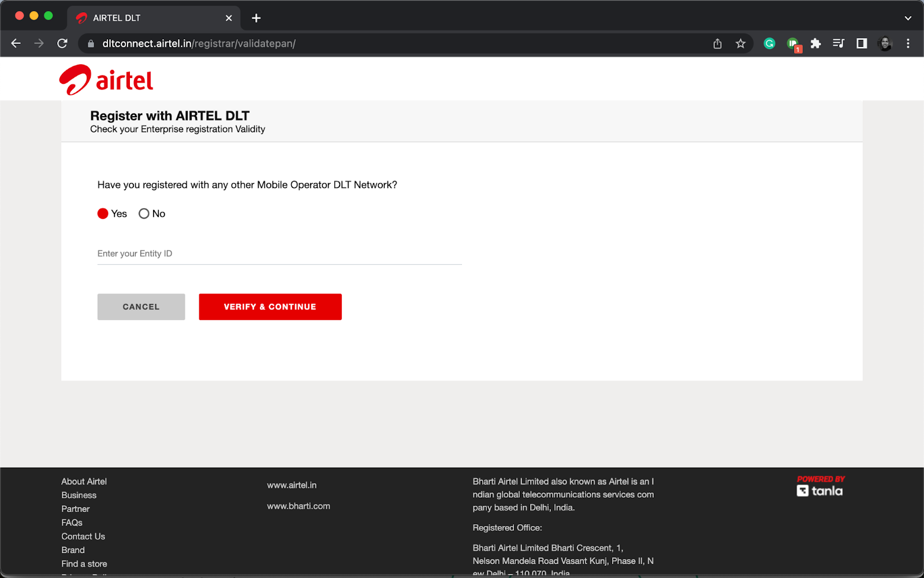Share this page using share icon

point(717,43)
